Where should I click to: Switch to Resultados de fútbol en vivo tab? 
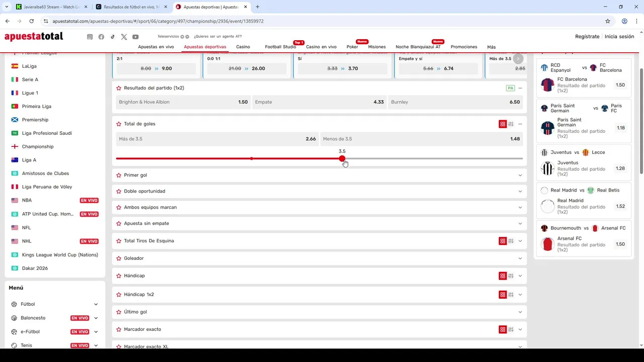pos(131,7)
